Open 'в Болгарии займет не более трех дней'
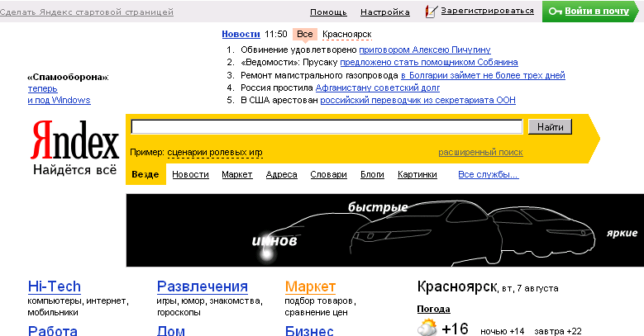The width and height of the screenshot is (644, 336). pyautogui.click(x=483, y=75)
